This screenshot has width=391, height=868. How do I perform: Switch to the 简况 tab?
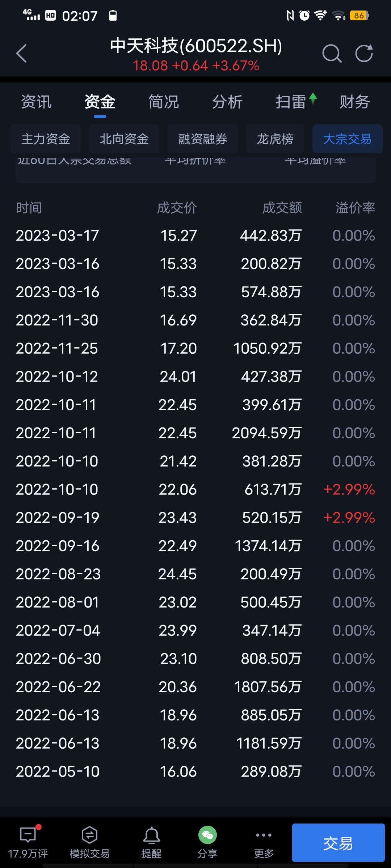click(x=164, y=102)
